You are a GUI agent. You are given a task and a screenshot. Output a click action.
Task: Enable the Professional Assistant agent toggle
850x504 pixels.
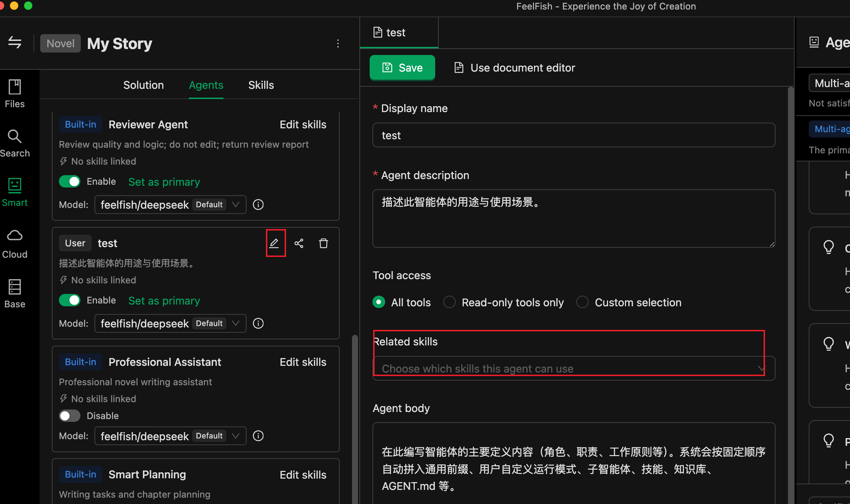click(x=69, y=416)
